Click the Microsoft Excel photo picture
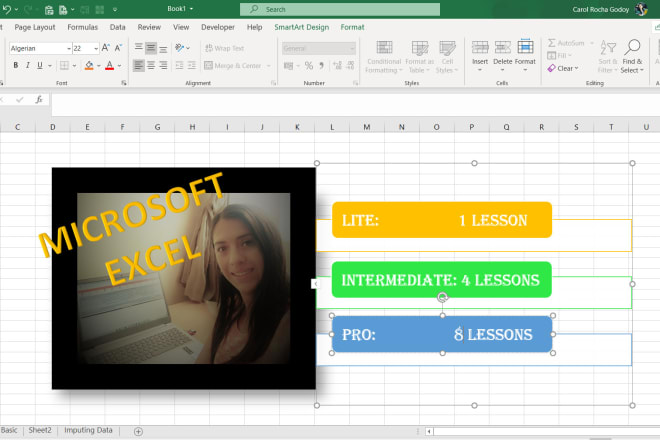This screenshot has height=440, width=660. 184,278
